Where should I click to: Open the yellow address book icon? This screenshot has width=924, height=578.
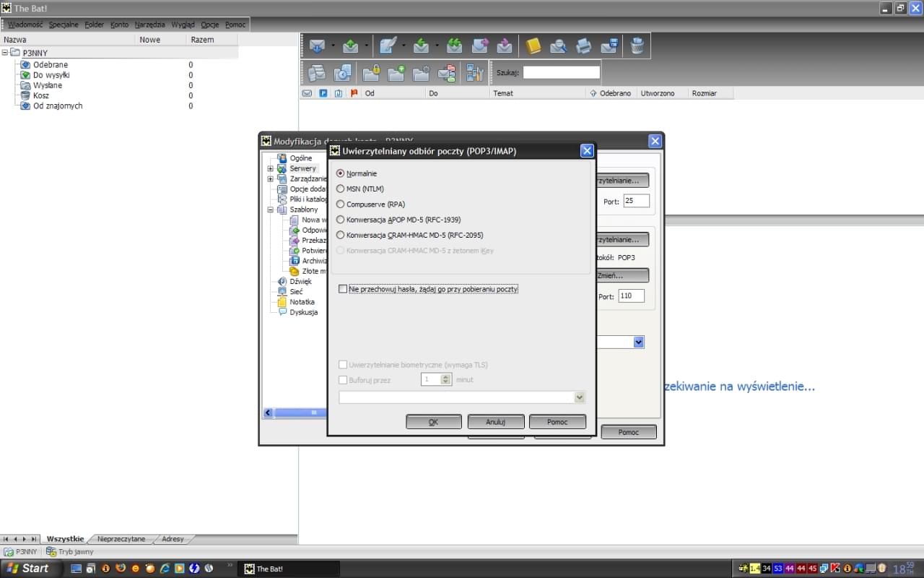coord(533,46)
